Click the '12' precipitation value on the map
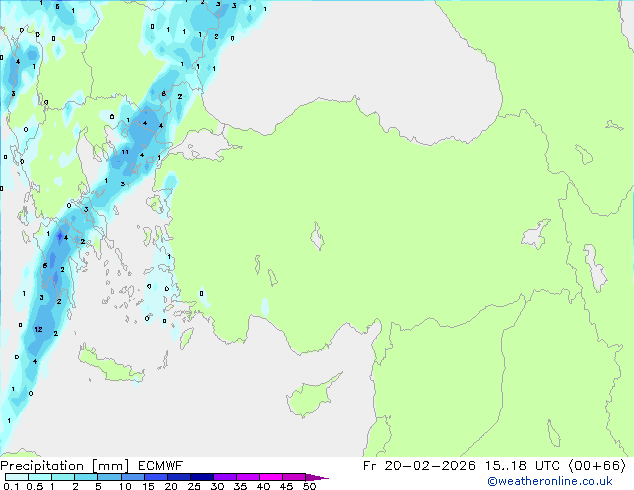The height and width of the screenshot is (490, 634). tap(38, 329)
